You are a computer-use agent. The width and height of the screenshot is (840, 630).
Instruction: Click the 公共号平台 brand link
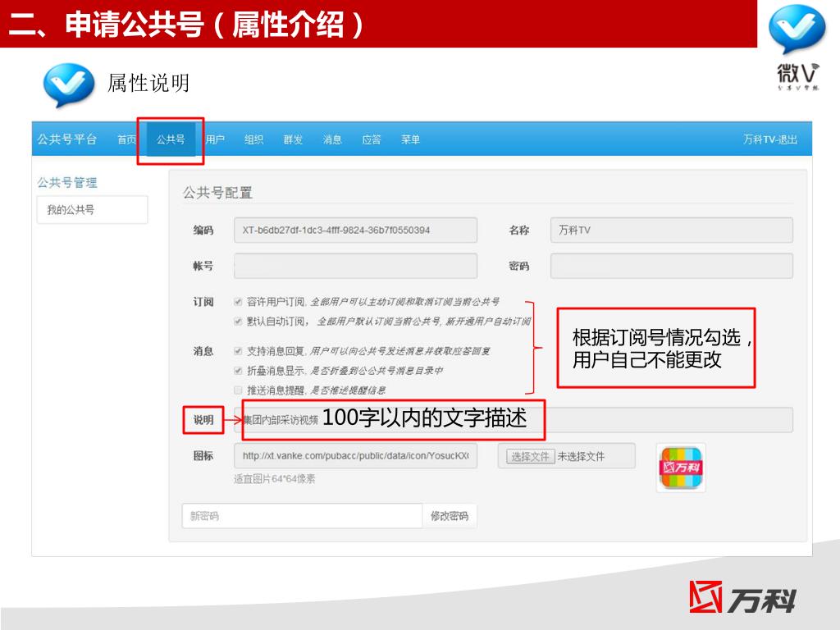pyautogui.click(x=67, y=139)
